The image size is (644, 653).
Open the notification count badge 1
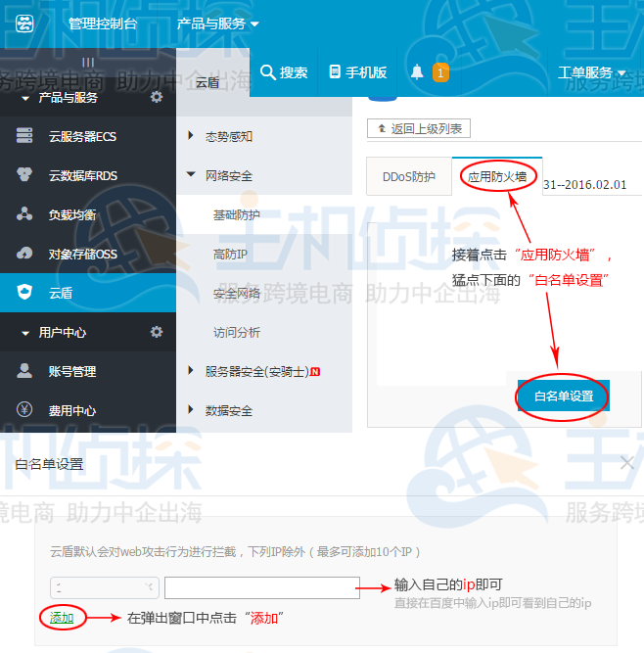click(440, 72)
